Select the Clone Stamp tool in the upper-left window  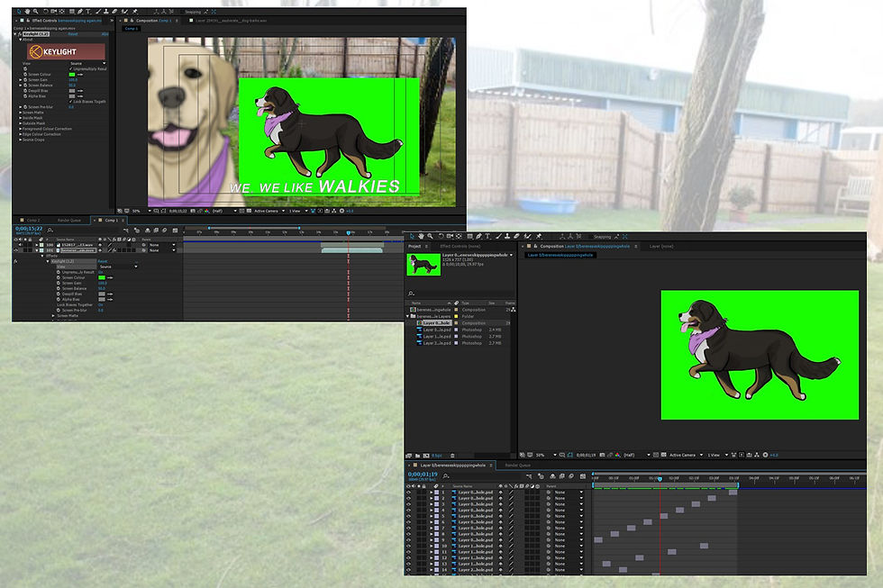pos(106,12)
